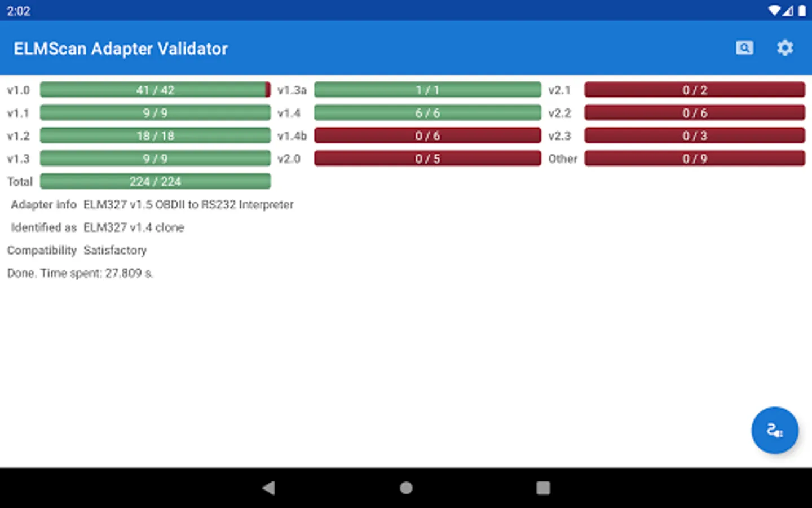The width and height of the screenshot is (812, 508).
Task: Click the 2:02 clock in status bar
Action: click(x=19, y=11)
